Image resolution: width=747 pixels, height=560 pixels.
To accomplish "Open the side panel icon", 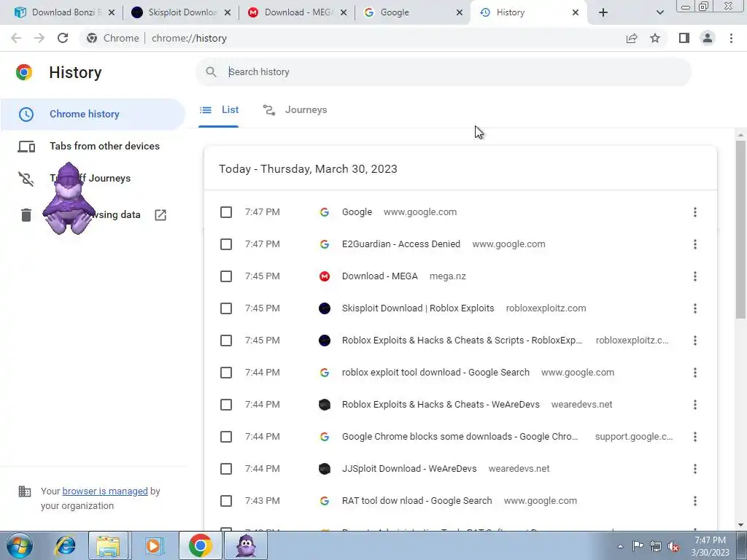I will click(684, 38).
